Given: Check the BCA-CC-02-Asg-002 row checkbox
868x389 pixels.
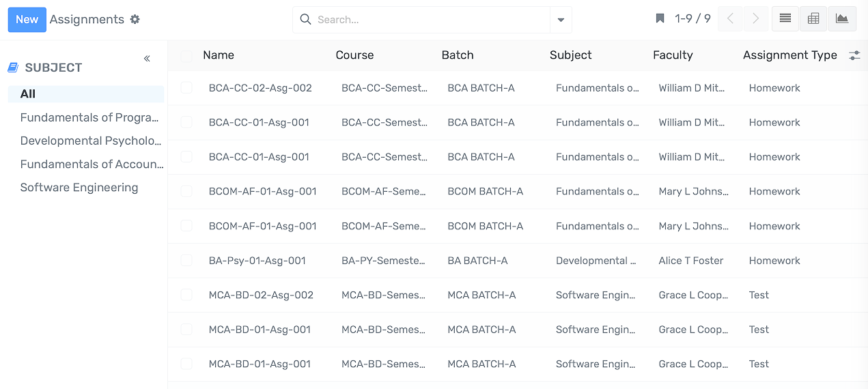Looking at the screenshot, I should 186,87.
